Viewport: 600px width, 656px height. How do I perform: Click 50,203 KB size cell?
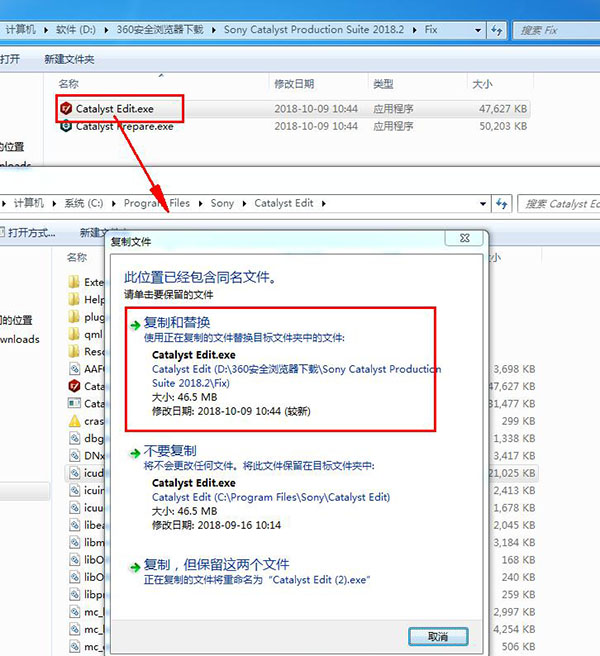click(x=503, y=126)
